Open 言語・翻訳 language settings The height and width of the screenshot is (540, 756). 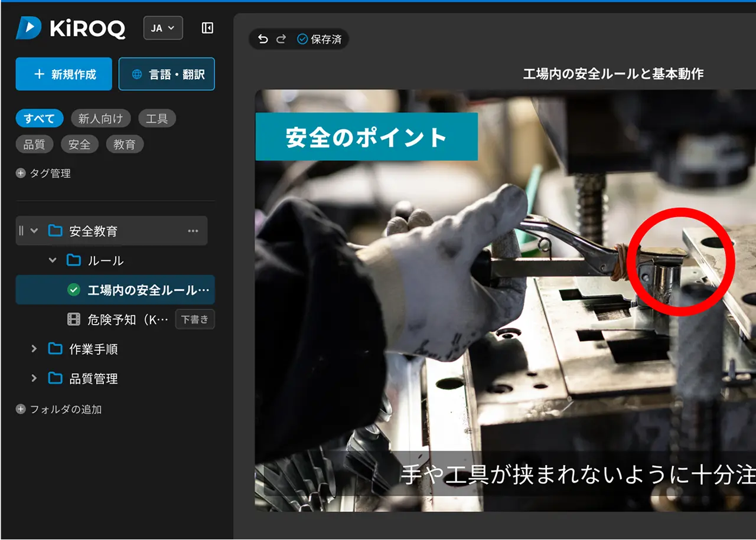167,74
